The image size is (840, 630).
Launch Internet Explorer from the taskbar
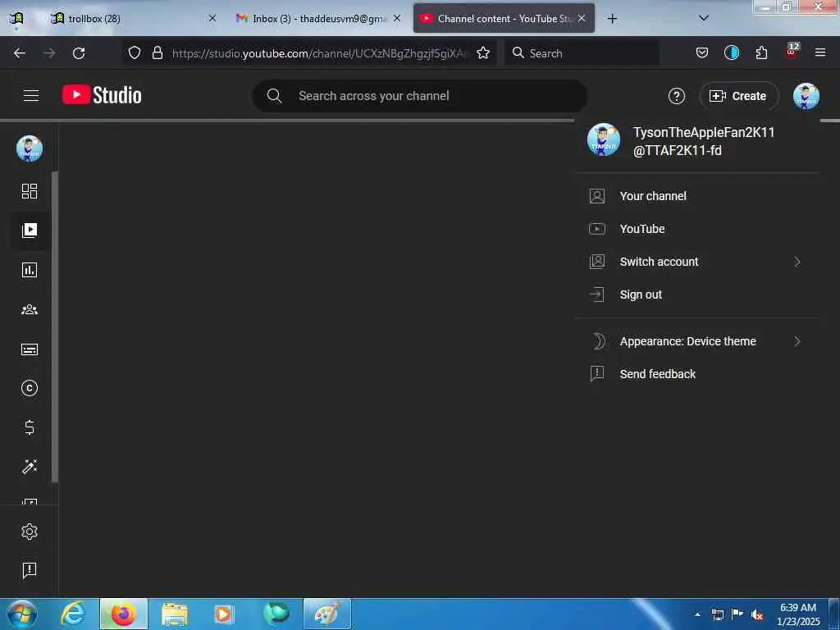(73, 614)
